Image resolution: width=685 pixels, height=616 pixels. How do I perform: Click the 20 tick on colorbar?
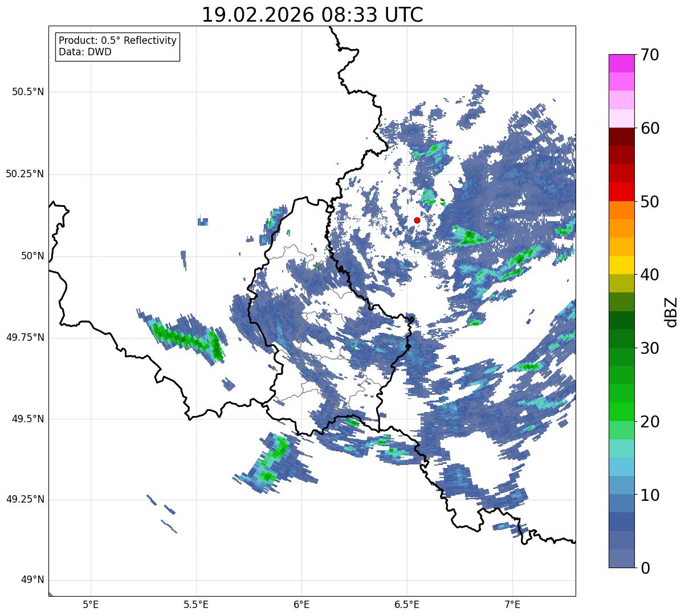(650, 422)
